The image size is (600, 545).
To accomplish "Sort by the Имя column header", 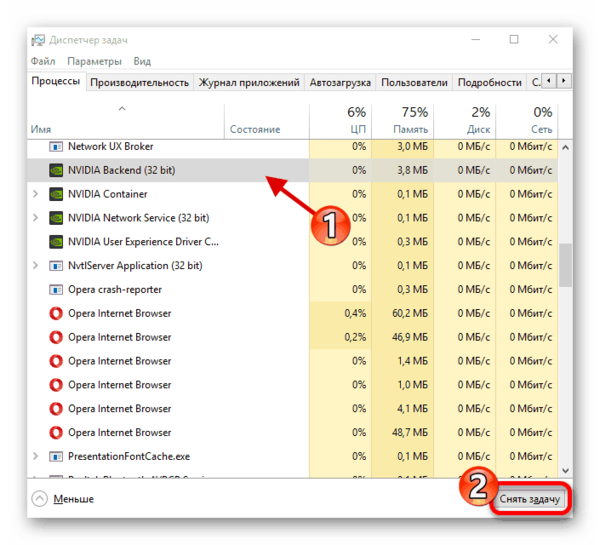I will pyautogui.click(x=126, y=121).
